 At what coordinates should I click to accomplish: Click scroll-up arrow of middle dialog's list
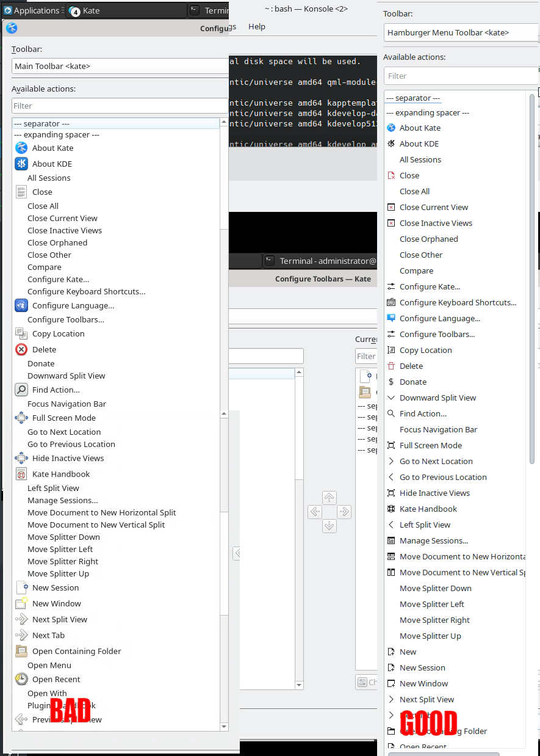pyautogui.click(x=299, y=372)
